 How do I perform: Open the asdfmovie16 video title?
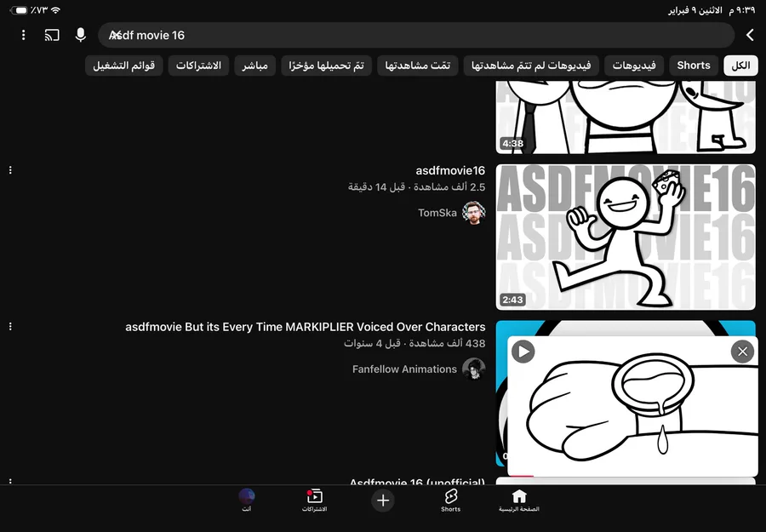pyautogui.click(x=450, y=170)
